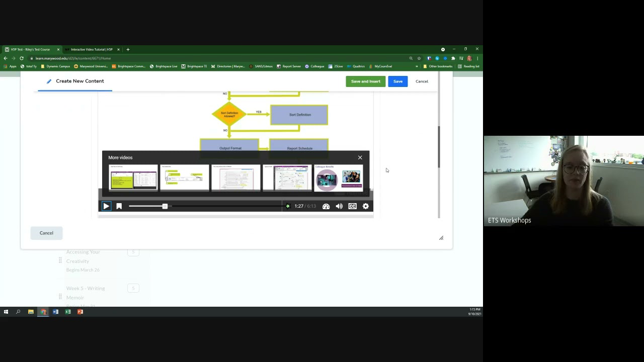Viewport: 644px width, 362px height.
Task: Open Brightspace Community bookmark
Action: (129, 66)
